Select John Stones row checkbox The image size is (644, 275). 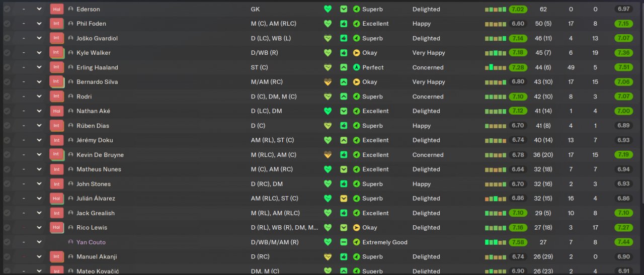coord(7,184)
